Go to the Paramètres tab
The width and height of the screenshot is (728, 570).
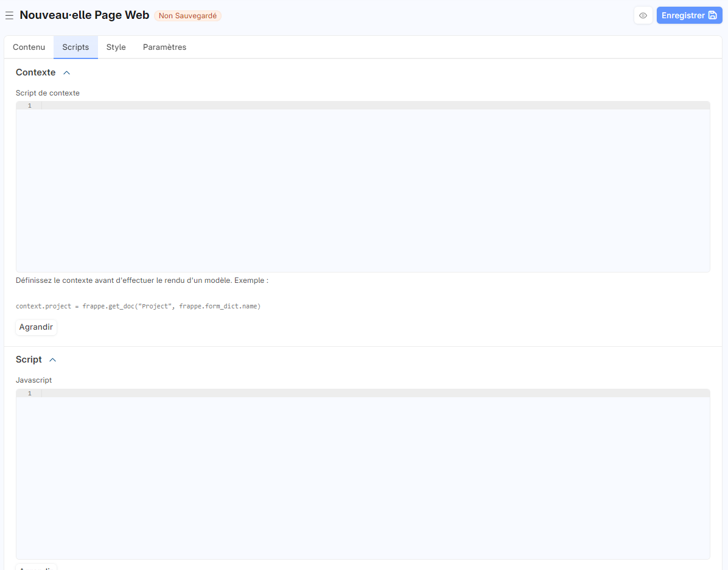click(x=164, y=47)
